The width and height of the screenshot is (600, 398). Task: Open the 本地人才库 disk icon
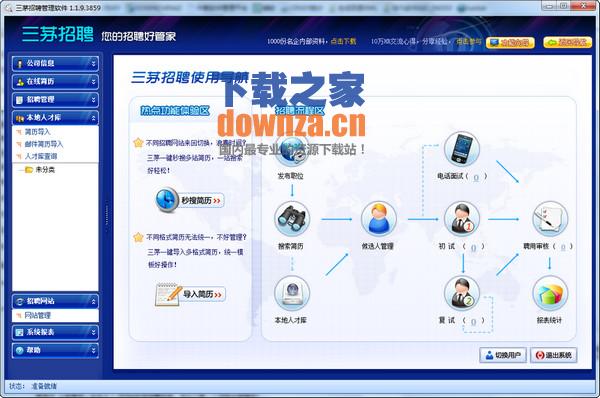pos(292,293)
